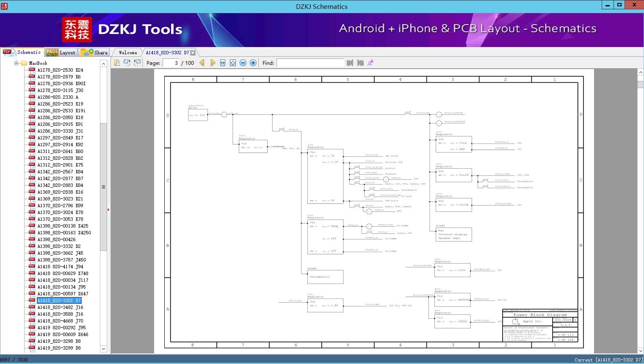
Task: Click tree panel scroll up arrow
Action: coord(103,64)
